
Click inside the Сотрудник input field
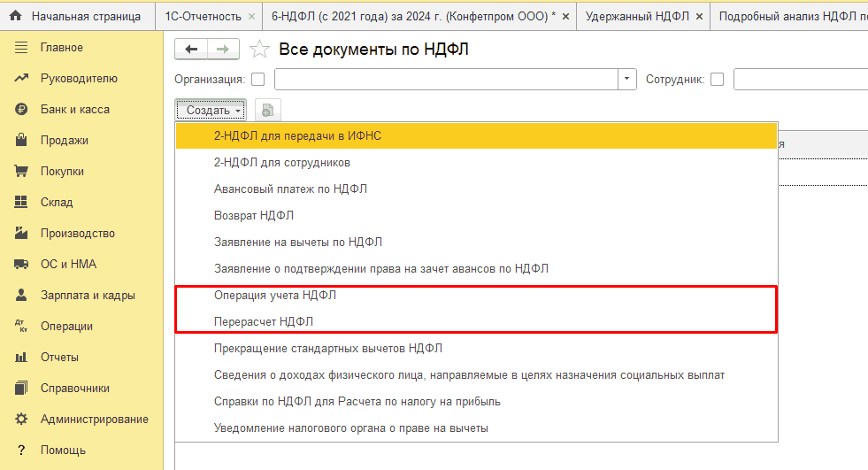pos(801,79)
